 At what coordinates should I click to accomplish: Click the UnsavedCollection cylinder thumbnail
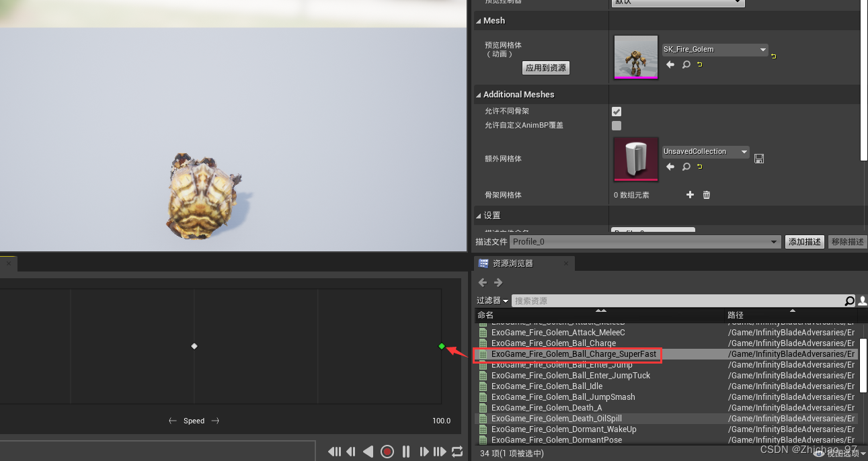636,159
